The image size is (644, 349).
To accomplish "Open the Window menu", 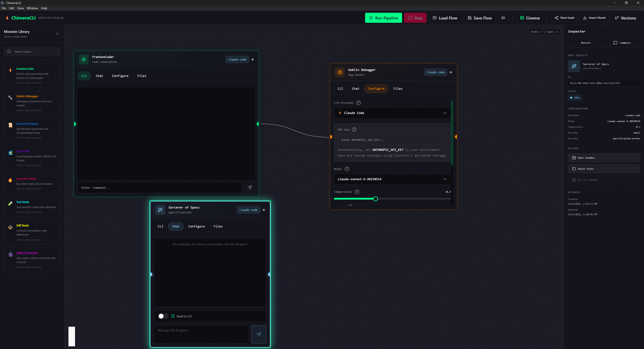I will click(x=32, y=8).
